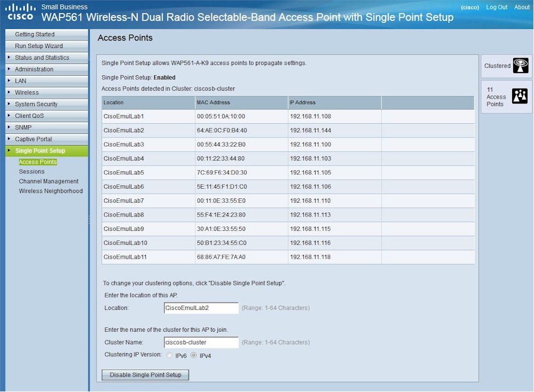Click IP address 192.168.11.116
This screenshot has height=392, width=534.
pos(310,243)
